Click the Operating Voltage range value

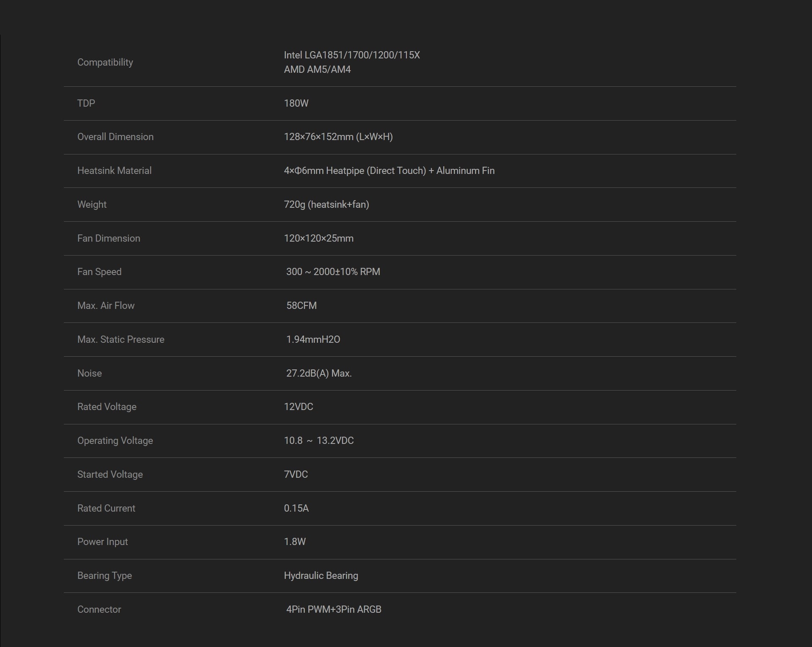(318, 441)
